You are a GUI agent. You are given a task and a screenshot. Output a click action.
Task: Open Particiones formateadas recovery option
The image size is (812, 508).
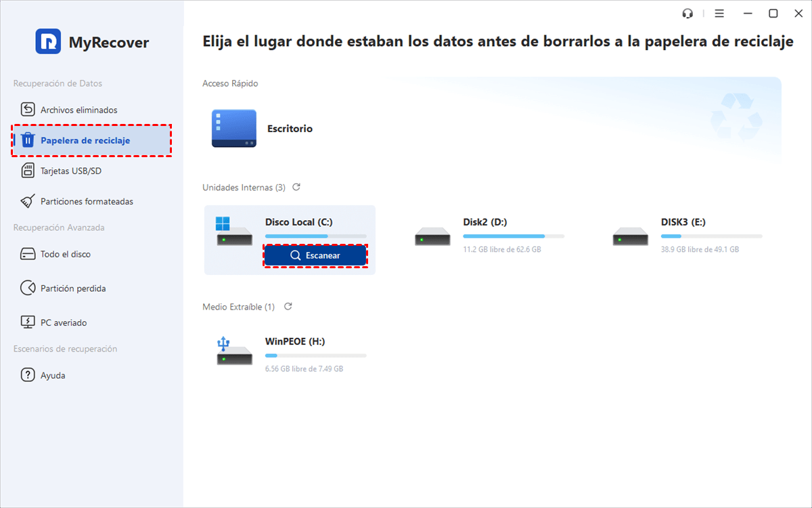[87, 201]
